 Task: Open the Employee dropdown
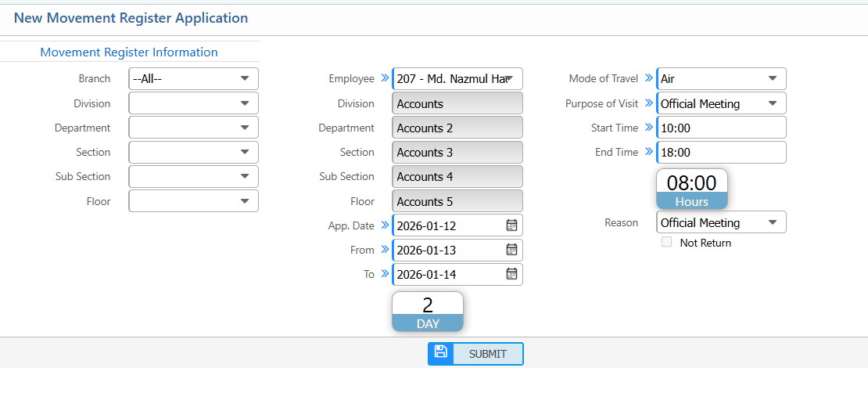click(x=457, y=78)
